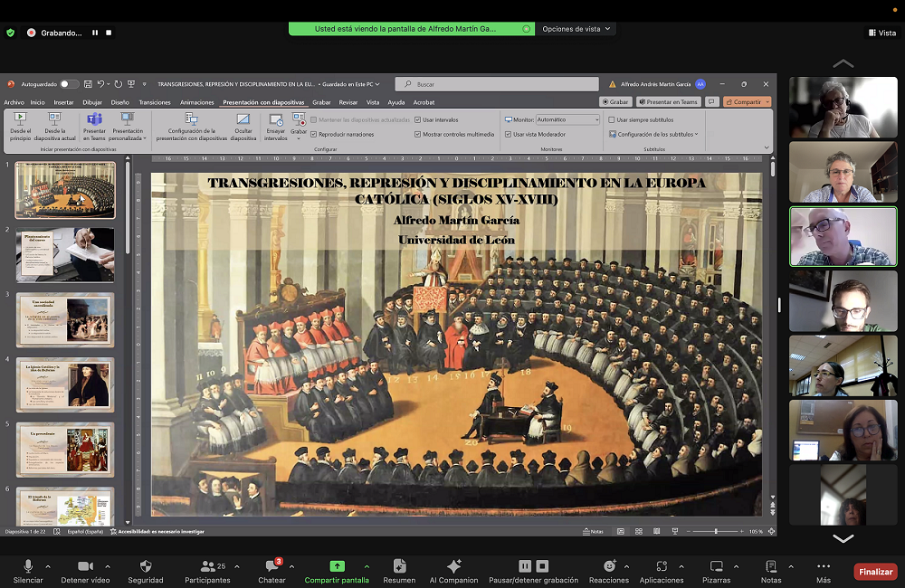Switch to slide sorter view icon

(639, 531)
